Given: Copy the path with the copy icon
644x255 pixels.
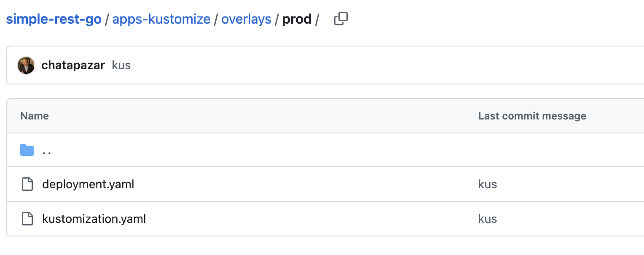Looking at the screenshot, I should click(x=341, y=19).
